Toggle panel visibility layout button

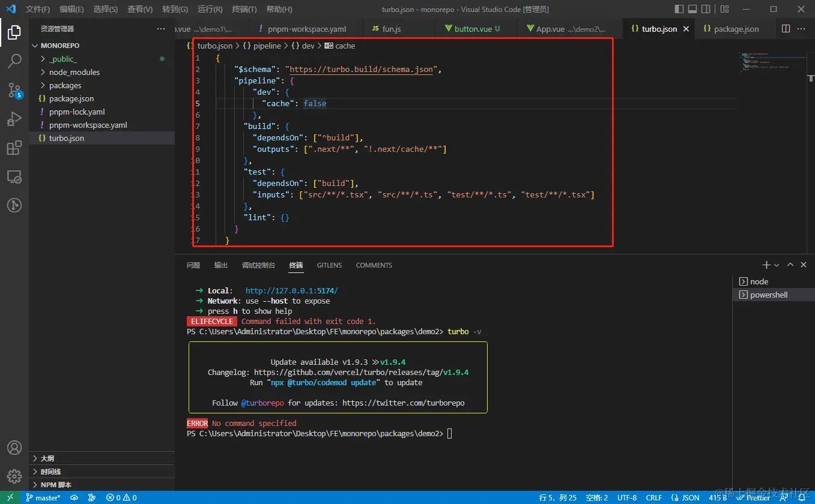[x=692, y=9]
